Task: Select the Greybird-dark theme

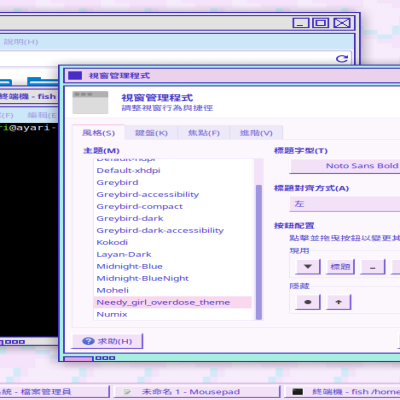Action: [x=173, y=218]
